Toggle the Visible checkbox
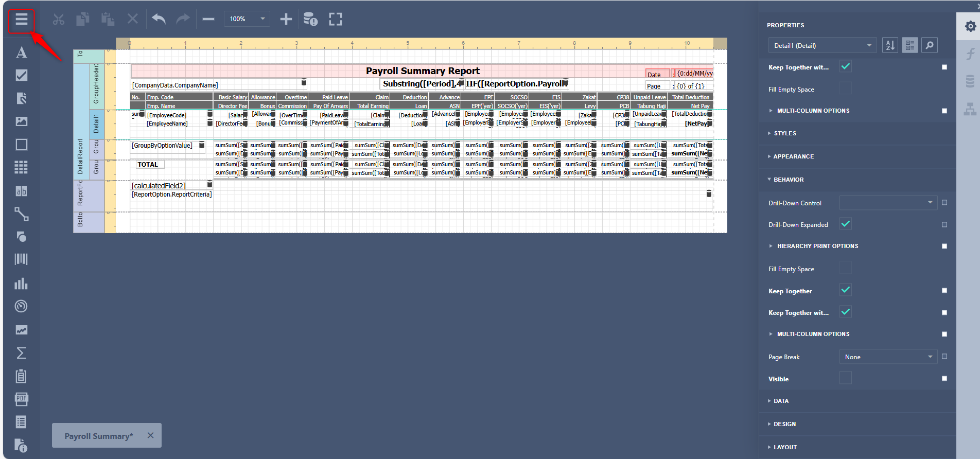Image resolution: width=980 pixels, height=459 pixels. 845,378
